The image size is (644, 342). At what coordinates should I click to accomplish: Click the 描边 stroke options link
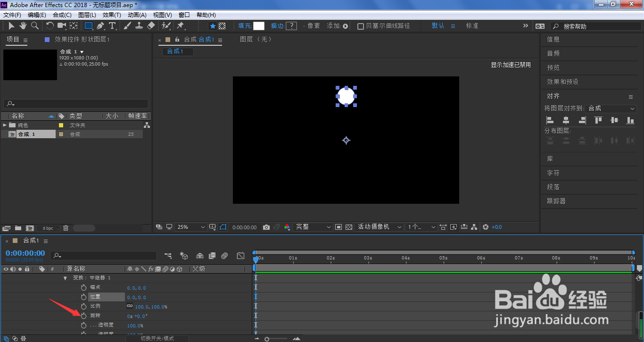[x=277, y=26]
